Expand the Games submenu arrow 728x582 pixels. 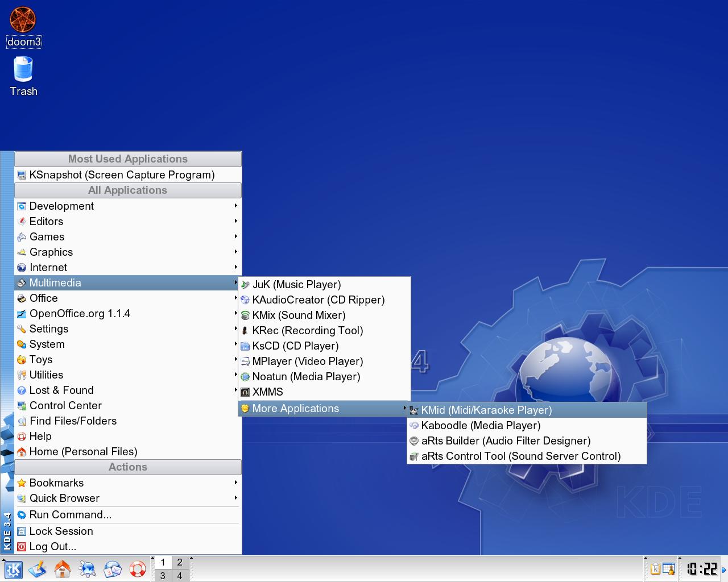pos(235,236)
